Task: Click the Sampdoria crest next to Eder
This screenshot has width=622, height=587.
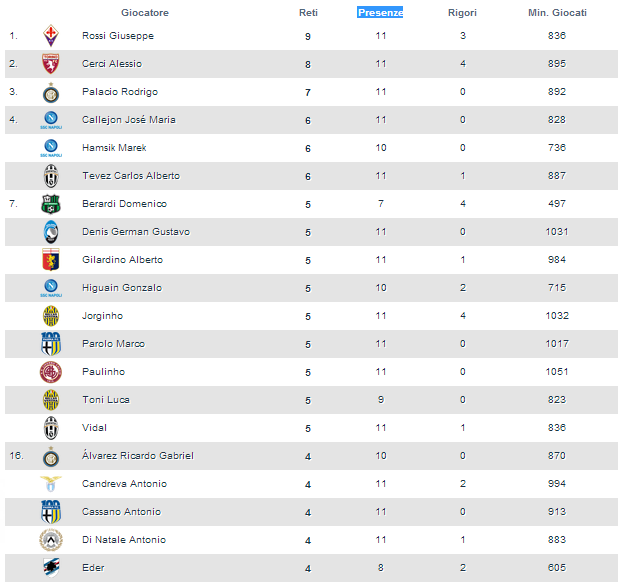Action: click(50, 568)
